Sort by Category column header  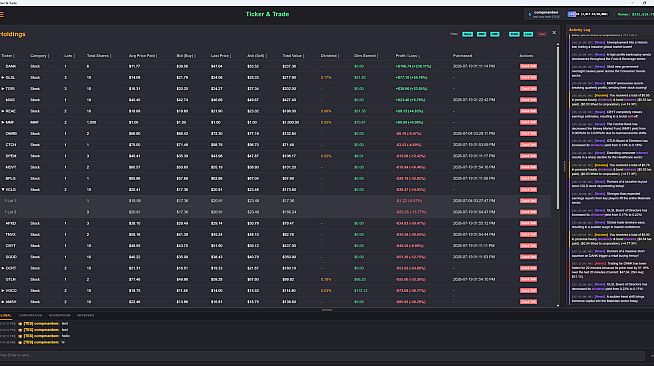(x=39, y=55)
